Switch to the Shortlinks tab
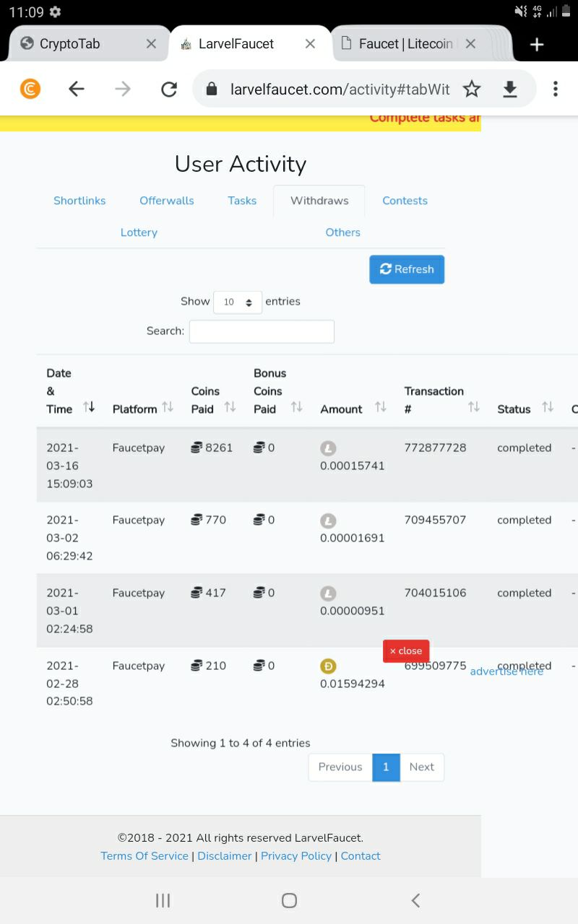578x924 pixels. point(79,201)
